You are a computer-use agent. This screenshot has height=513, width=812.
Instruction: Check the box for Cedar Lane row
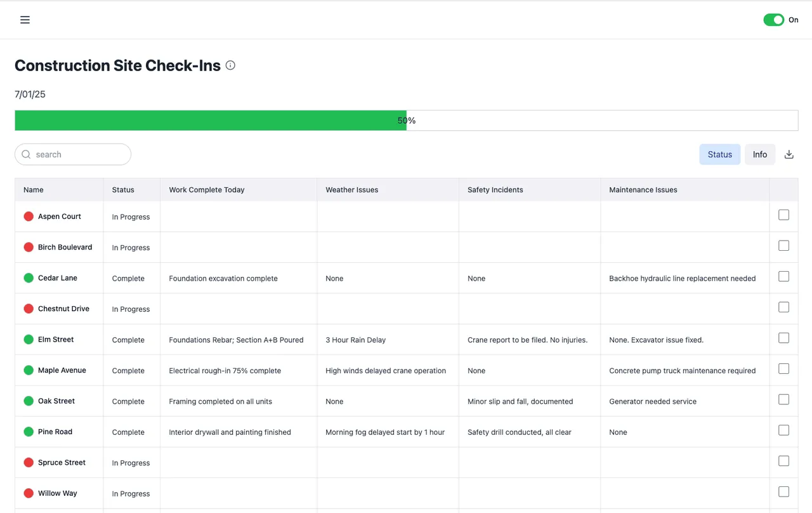[x=784, y=277]
